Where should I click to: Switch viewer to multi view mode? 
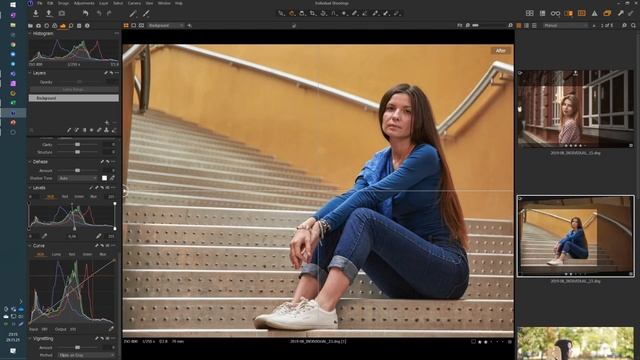point(126,25)
